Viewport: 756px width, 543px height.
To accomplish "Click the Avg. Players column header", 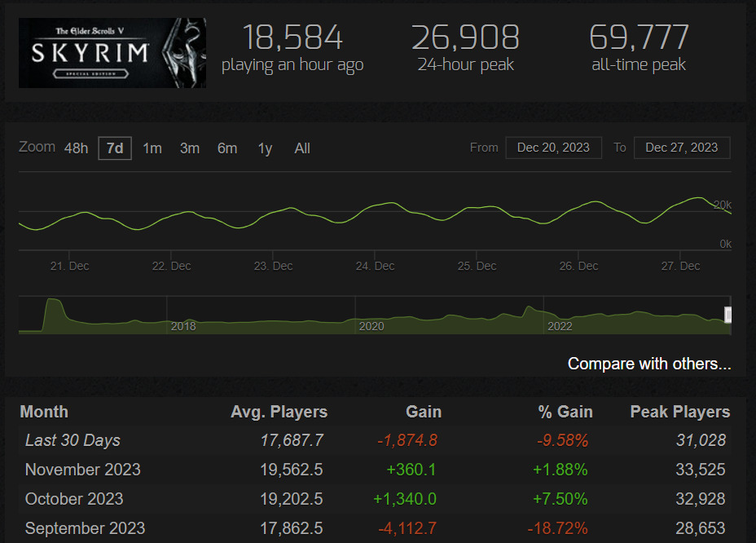I will [x=279, y=412].
